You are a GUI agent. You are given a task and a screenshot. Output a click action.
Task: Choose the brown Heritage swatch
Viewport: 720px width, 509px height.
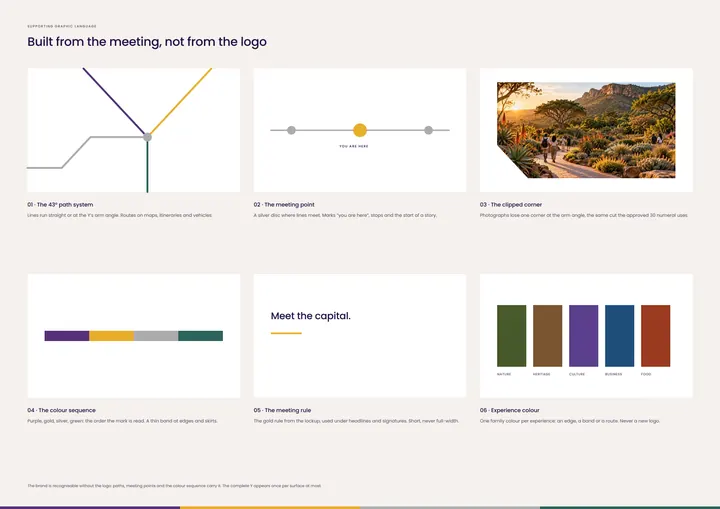pos(547,336)
